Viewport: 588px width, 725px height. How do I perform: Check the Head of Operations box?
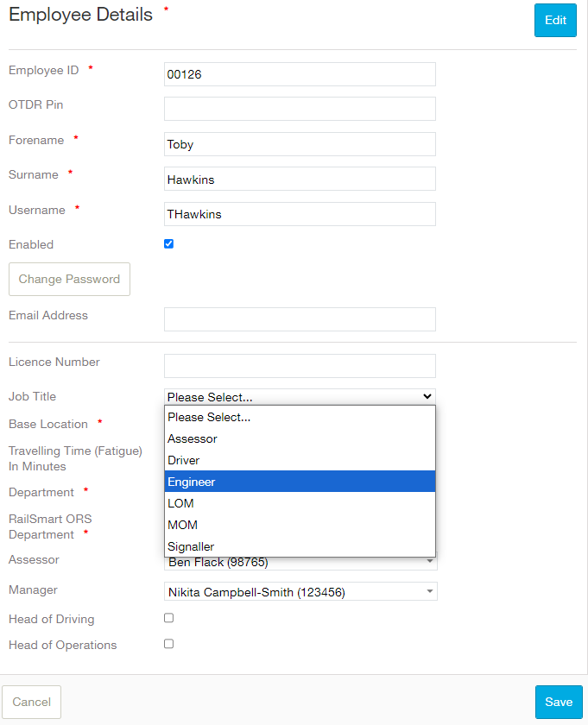169,644
